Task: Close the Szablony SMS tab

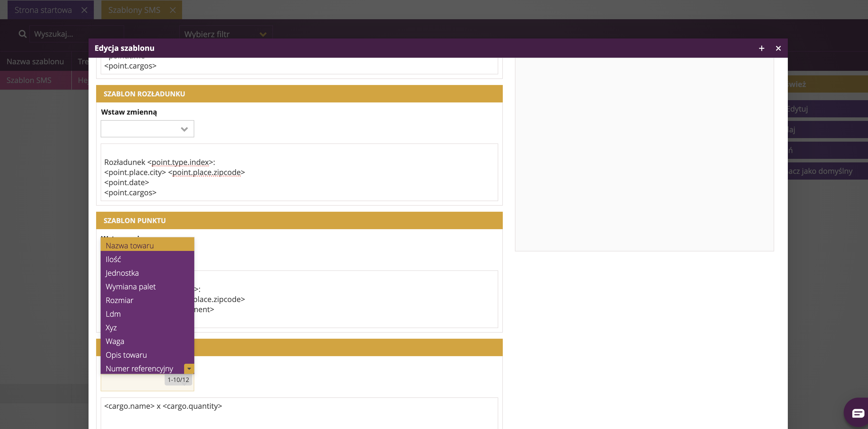Action: [172, 10]
